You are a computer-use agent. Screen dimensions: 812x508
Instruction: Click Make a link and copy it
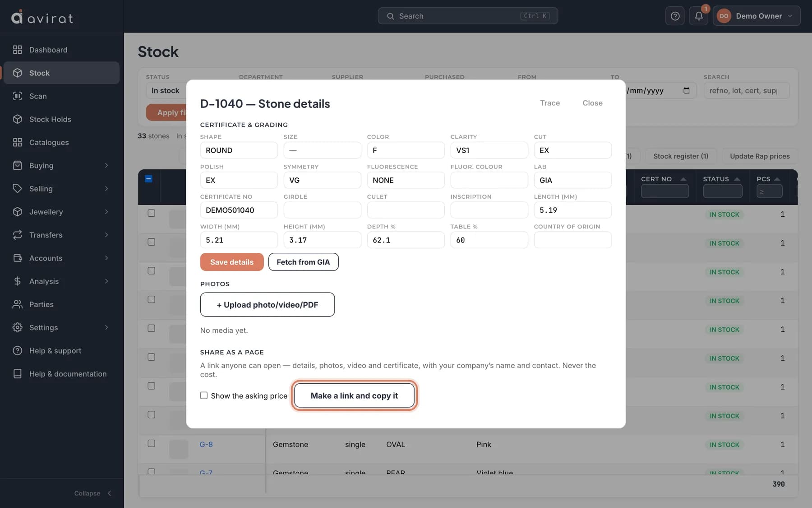coord(354,396)
